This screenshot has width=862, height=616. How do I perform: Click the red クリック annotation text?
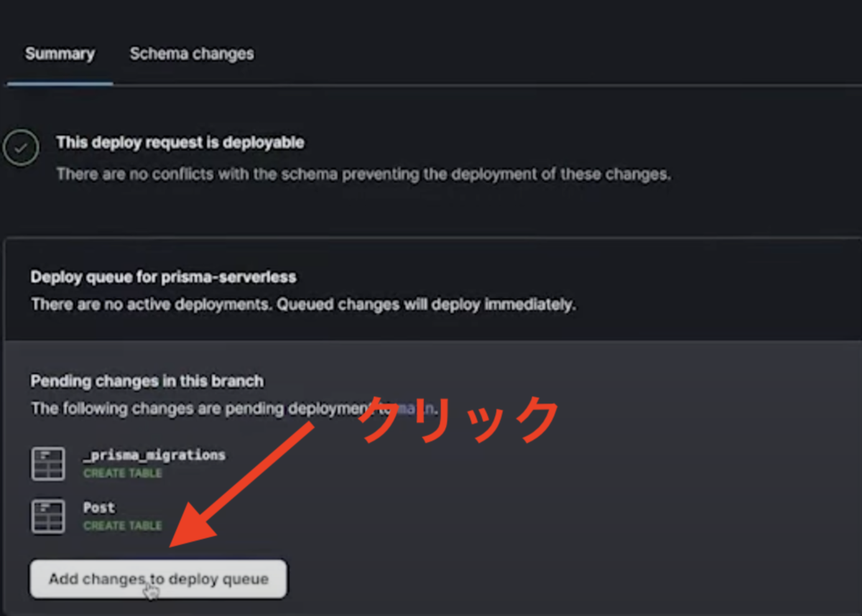(460, 420)
